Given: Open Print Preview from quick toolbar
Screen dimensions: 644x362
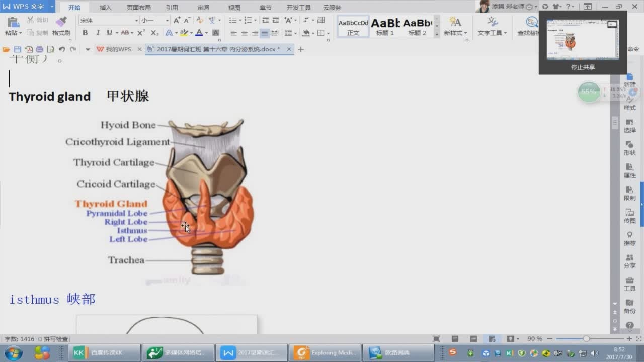Looking at the screenshot, I should (x=50, y=49).
